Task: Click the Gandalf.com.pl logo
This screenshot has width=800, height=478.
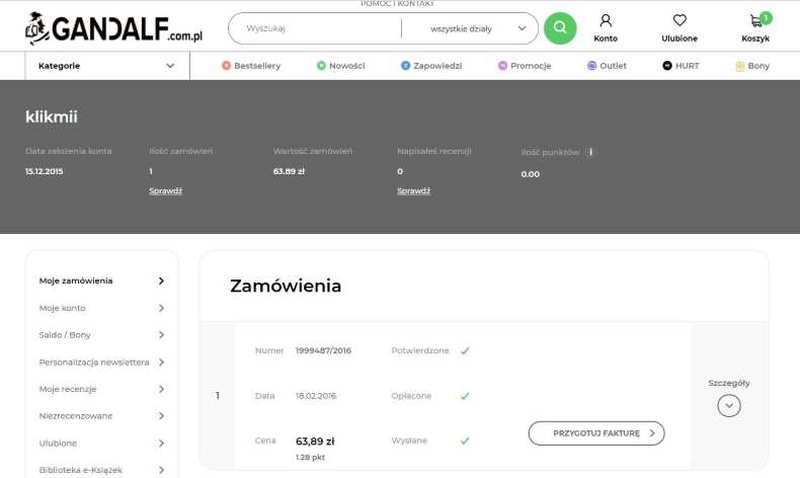Action: [113, 28]
